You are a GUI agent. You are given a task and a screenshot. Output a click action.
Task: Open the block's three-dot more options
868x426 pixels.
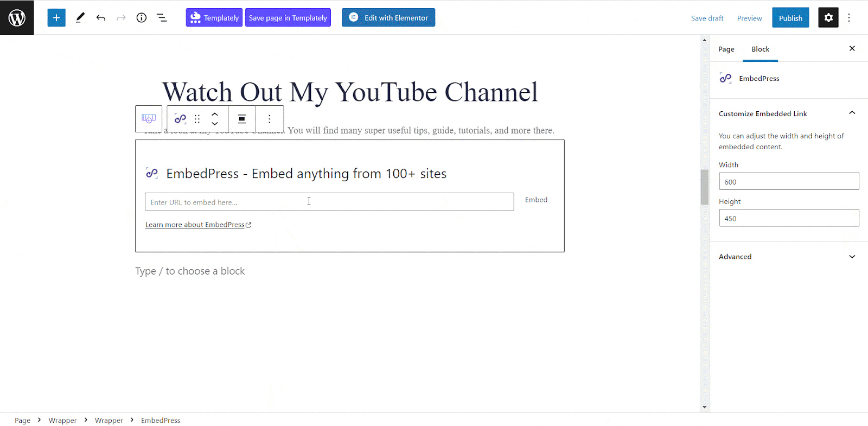tap(269, 119)
